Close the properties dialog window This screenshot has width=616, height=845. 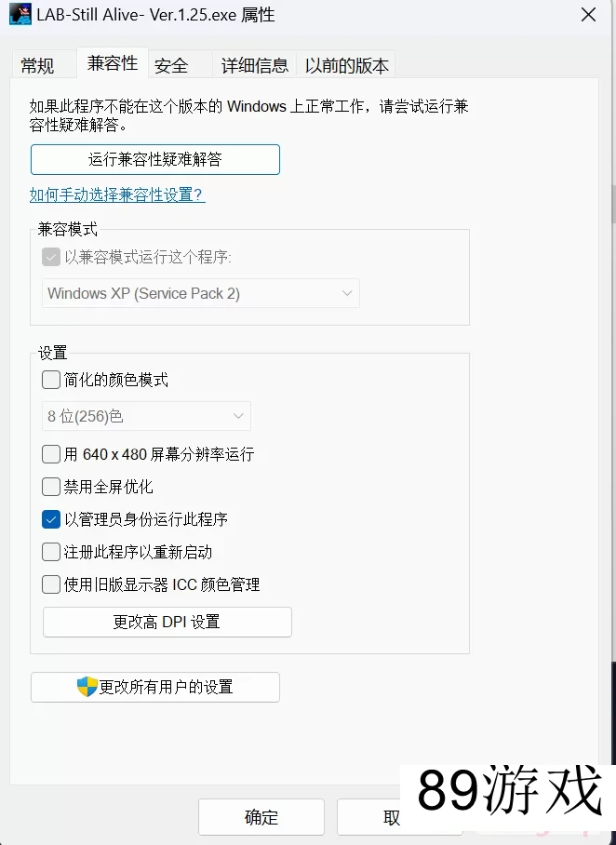pyautogui.click(x=588, y=15)
